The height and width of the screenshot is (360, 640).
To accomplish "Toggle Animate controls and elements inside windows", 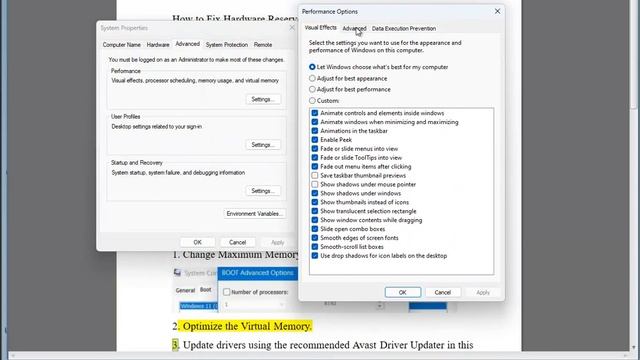I will click(315, 113).
